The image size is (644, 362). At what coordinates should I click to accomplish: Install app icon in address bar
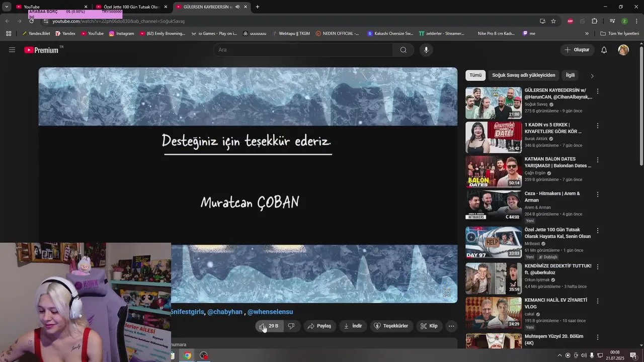point(542,21)
